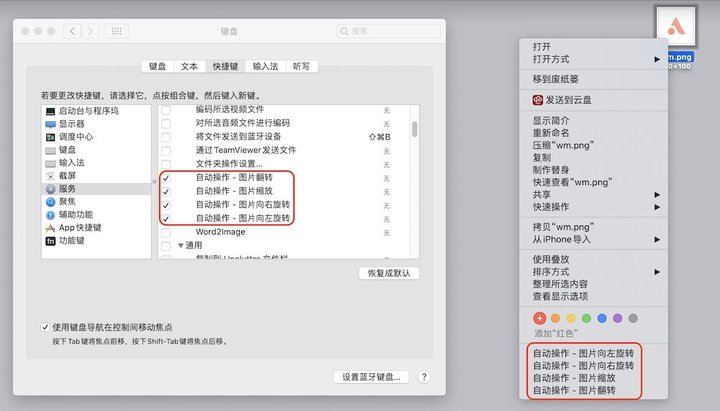The width and height of the screenshot is (720, 411).
Task: Expand 快速操作 submenu arrow
Action: click(657, 207)
